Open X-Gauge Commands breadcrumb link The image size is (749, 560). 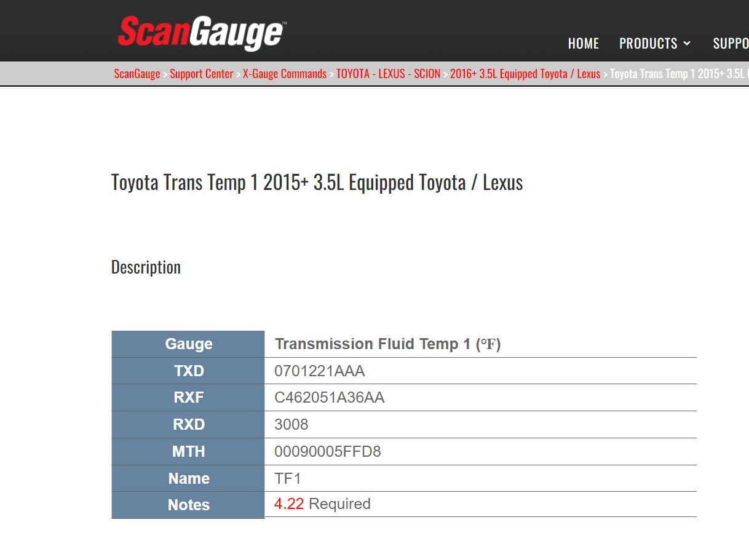(285, 74)
